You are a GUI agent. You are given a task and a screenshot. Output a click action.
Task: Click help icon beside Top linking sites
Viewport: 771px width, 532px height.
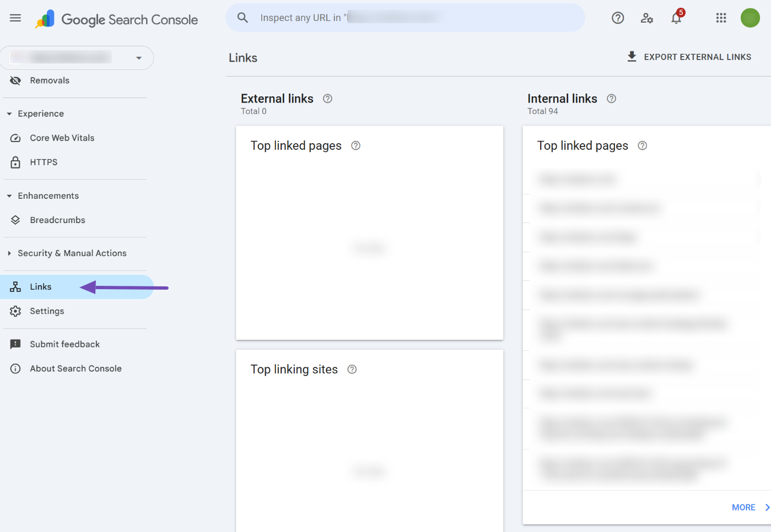(352, 369)
